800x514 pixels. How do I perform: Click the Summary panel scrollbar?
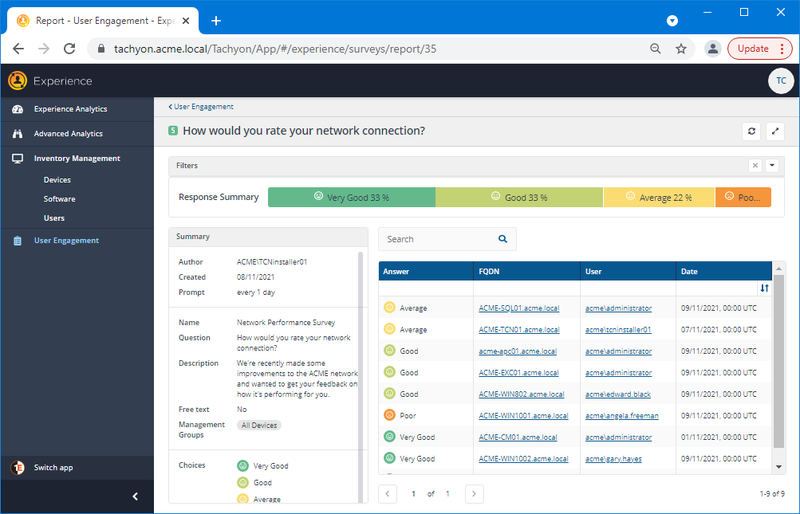coord(361,378)
